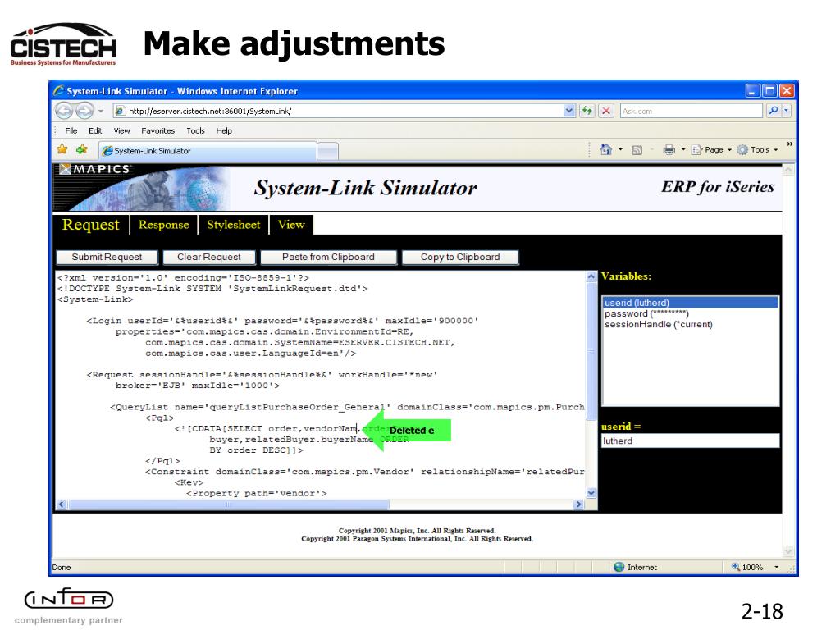840x630 pixels.
Task: Stop loading with the red X icon
Action: [606, 111]
